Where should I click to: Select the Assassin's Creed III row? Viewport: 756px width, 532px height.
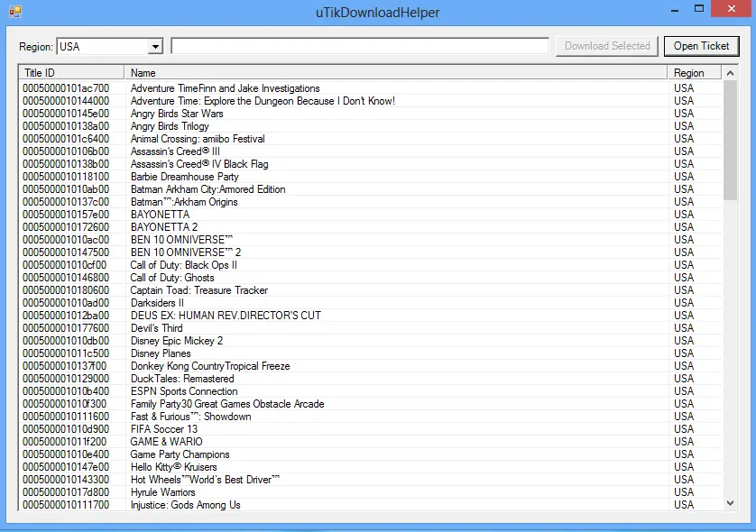pos(370,151)
